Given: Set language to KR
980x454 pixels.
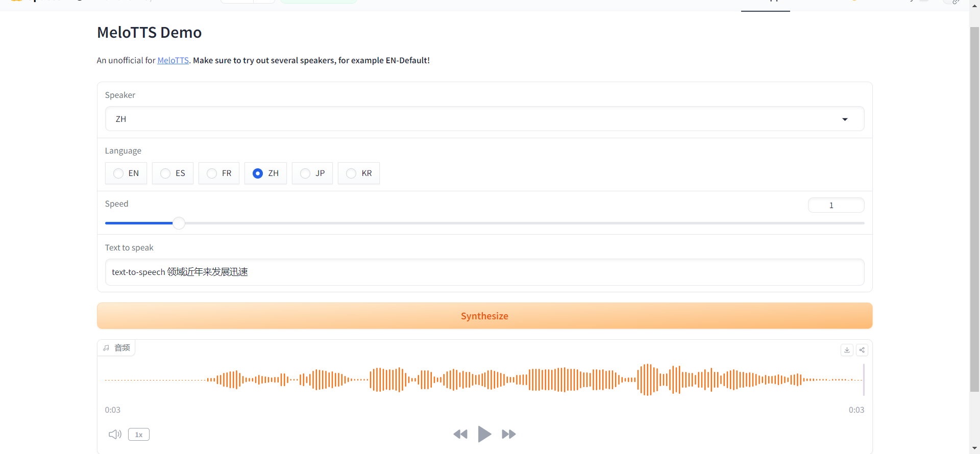Looking at the screenshot, I should [351, 173].
